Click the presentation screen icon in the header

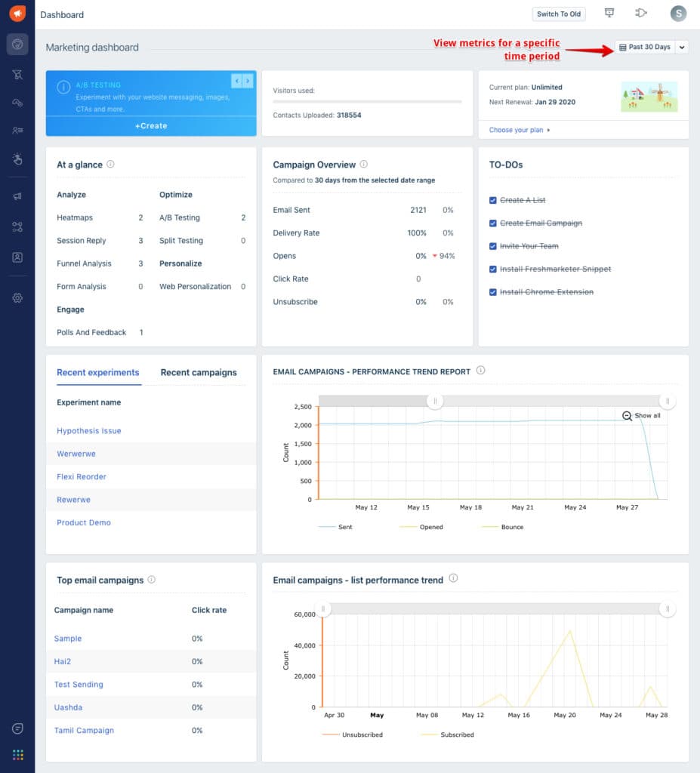tap(609, 13)
